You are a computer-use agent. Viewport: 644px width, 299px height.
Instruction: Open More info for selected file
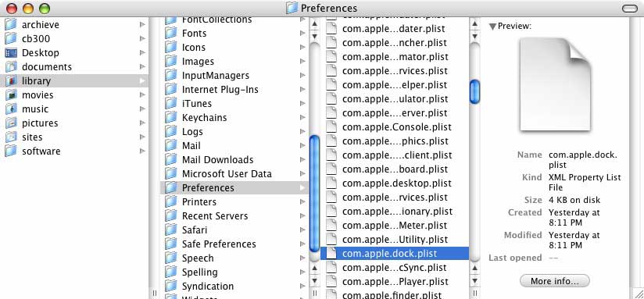pos(554,281)
